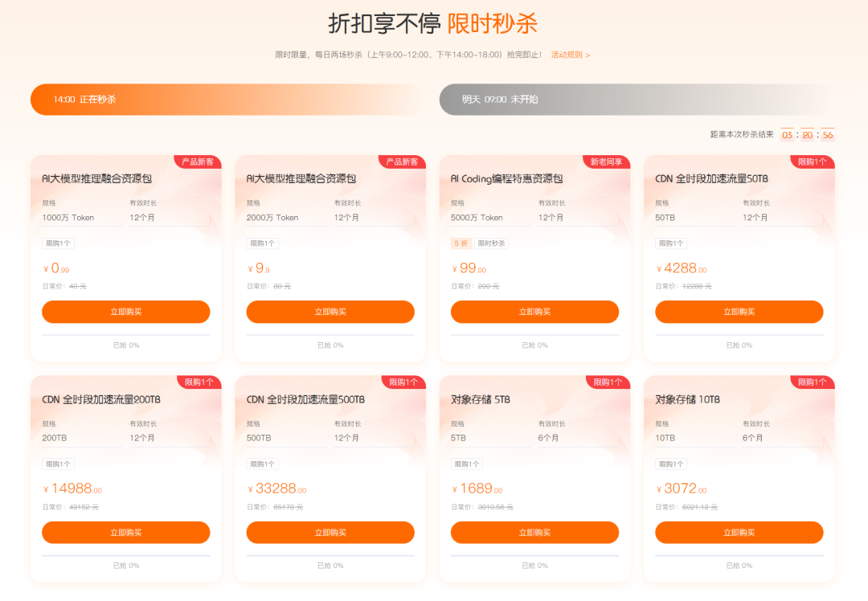The width and height of the screenshot is (868, 601).
Task: Click the title CDN 全时段加速流量50TB
Action: point(711,178)
